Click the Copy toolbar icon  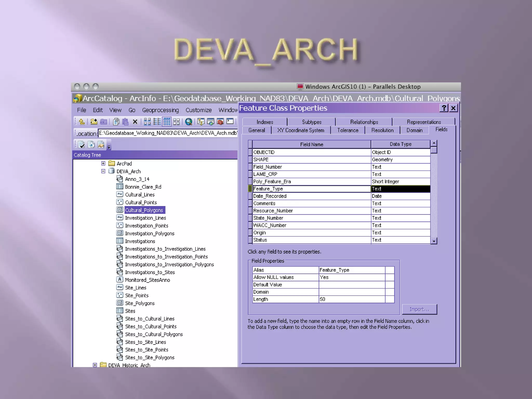pos(116,122)
